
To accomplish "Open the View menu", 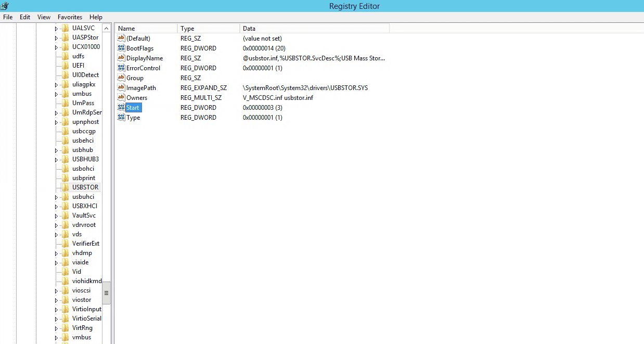I will pyautogui.click(x=44, y=17).
